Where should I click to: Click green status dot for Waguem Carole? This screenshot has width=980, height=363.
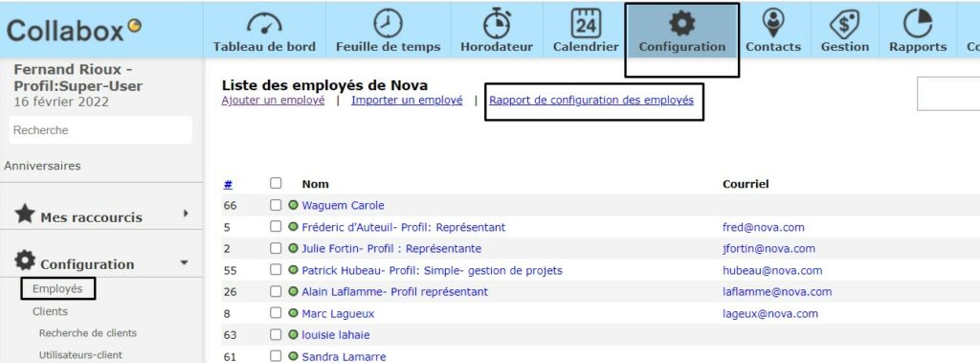click(x=293, y=205)
